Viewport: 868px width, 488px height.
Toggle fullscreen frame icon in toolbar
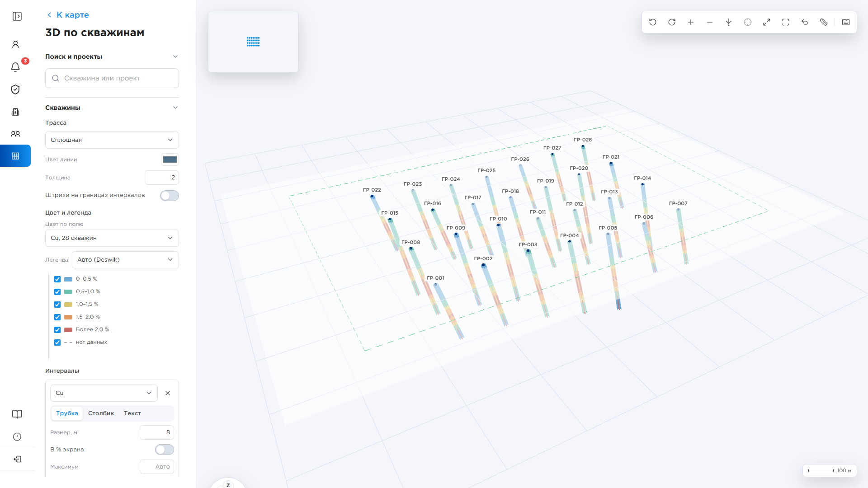point(786,22)
